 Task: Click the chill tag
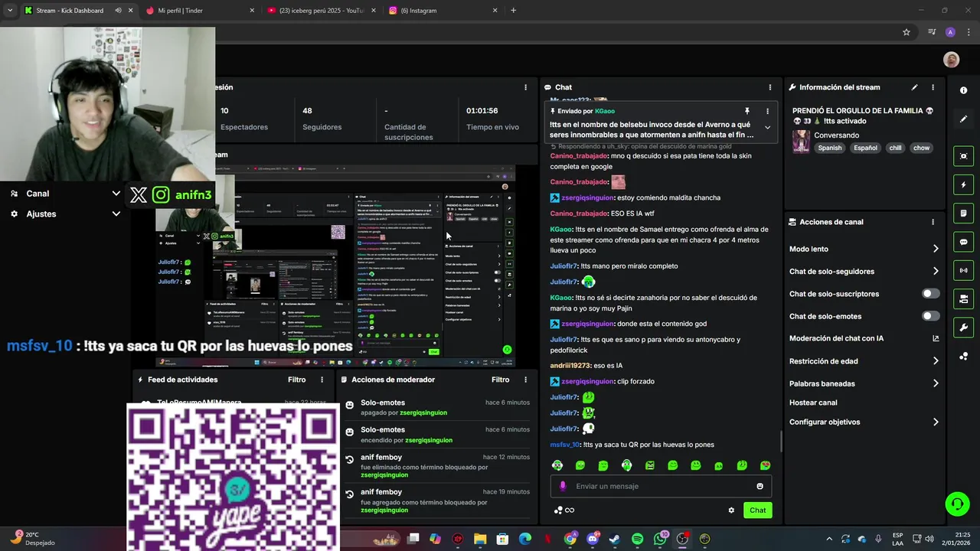[895, 148]
